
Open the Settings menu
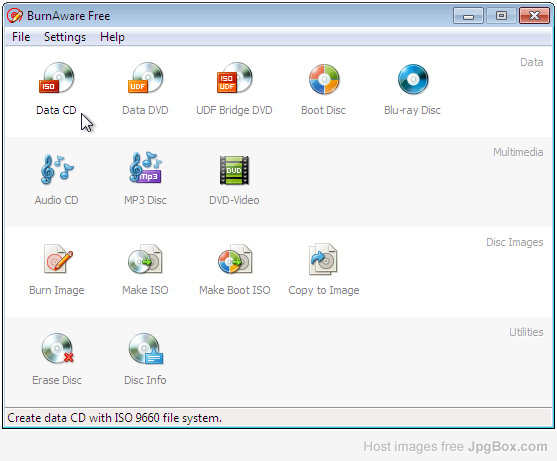click(x=65, y=37)
